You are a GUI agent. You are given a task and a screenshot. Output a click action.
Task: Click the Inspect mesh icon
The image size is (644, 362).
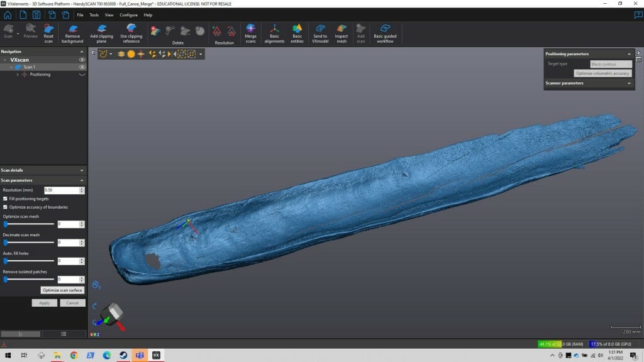coord(341,33)
